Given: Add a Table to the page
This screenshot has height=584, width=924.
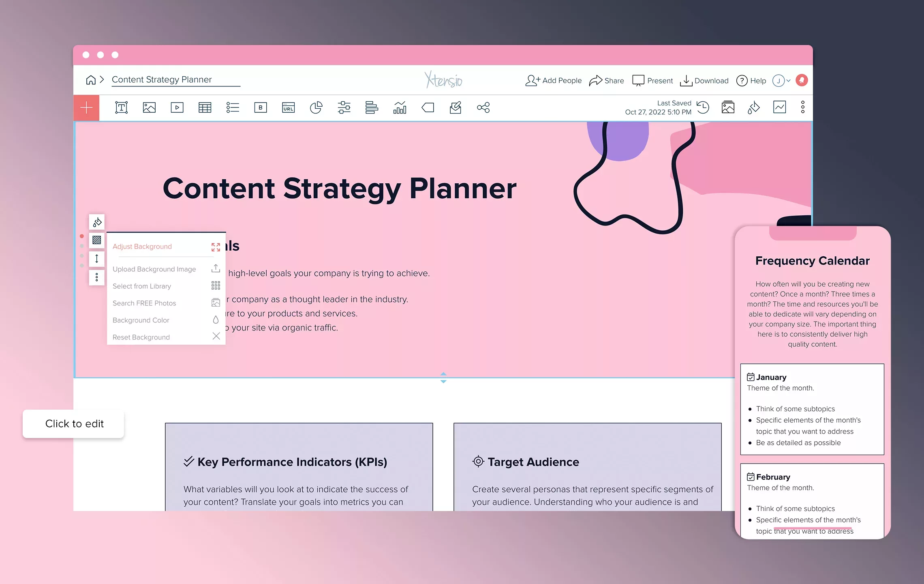Looking at the screenshot, I should (x=205, y=107).
